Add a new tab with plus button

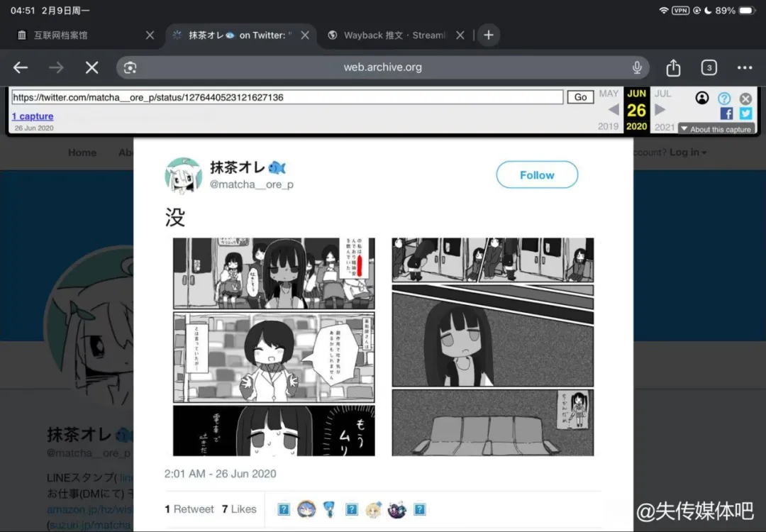[489, 35]
